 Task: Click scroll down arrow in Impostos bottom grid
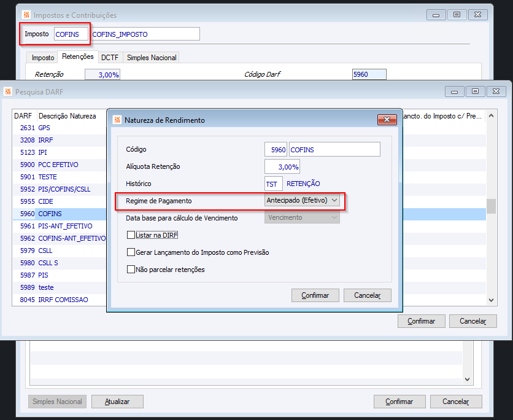pos(468,379)
